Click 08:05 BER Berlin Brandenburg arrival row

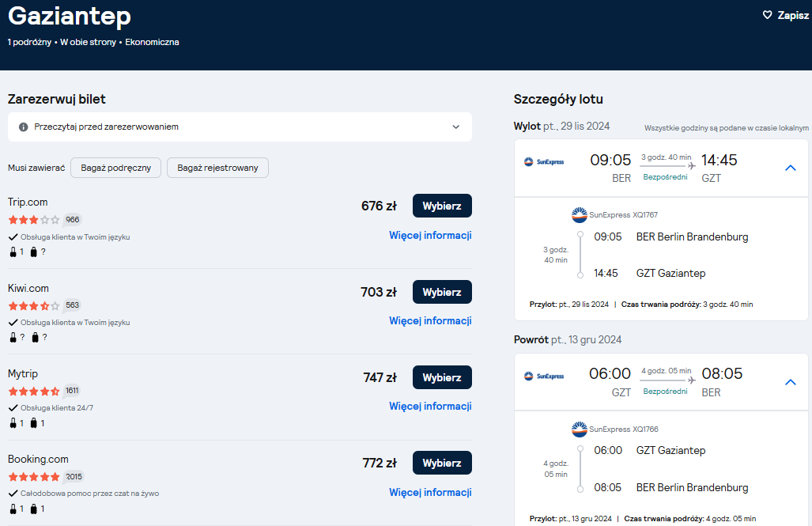coord(670,488)
